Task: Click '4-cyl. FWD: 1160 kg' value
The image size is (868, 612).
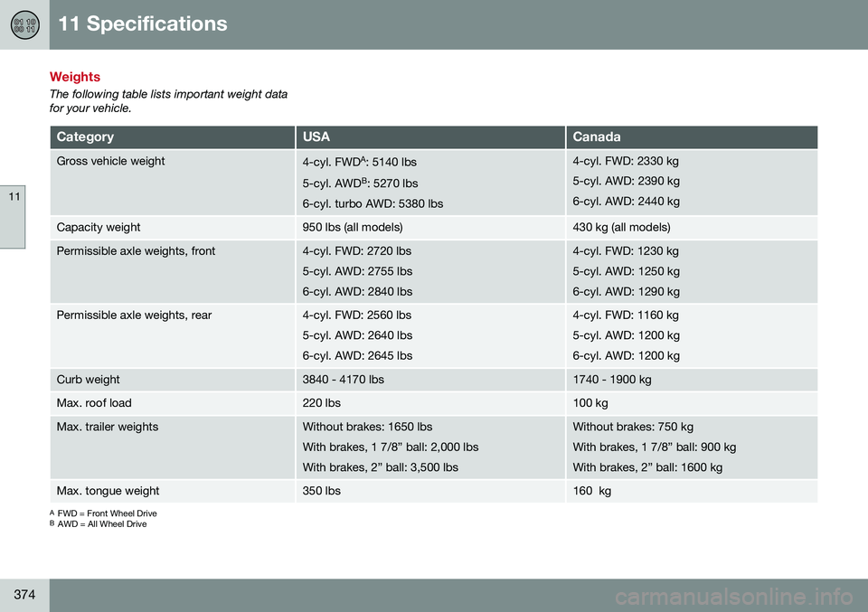Action: pyautogui.click(x=626, y=315)
